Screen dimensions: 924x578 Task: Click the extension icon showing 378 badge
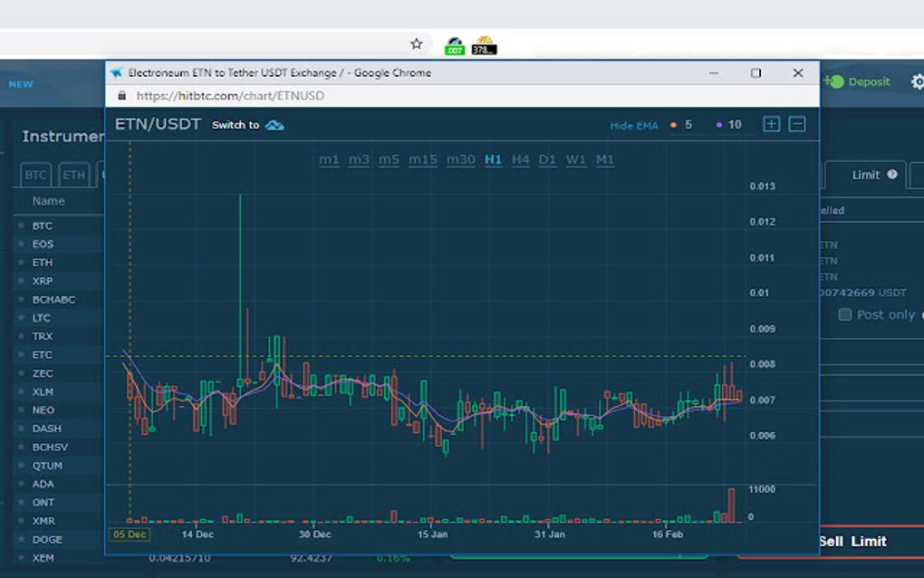point(485,43)
